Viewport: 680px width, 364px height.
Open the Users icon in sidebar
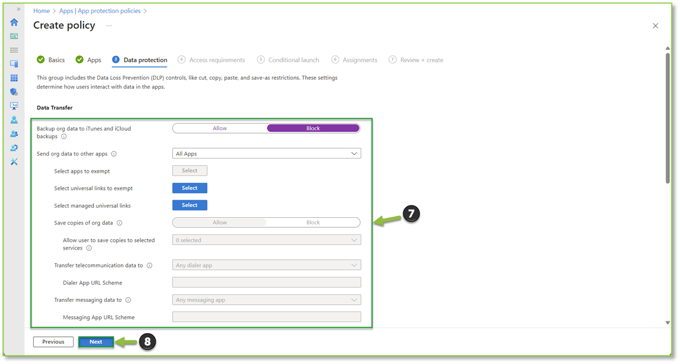pos(14,120)
